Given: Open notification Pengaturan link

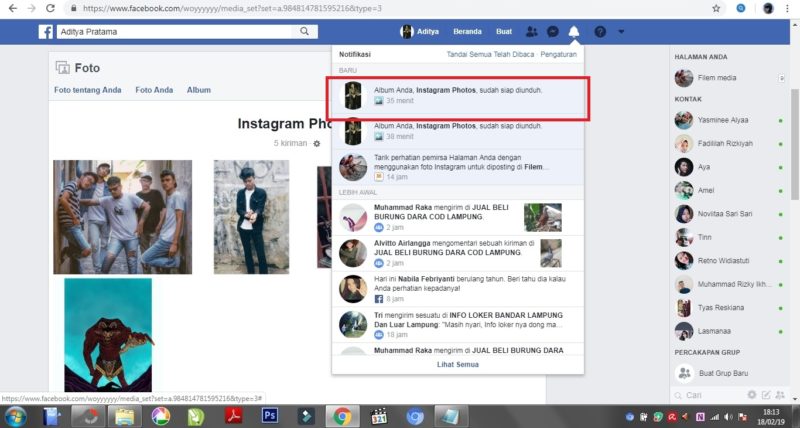Looking at the screenshot, I should pyautogui.click(x=559, y=54).
